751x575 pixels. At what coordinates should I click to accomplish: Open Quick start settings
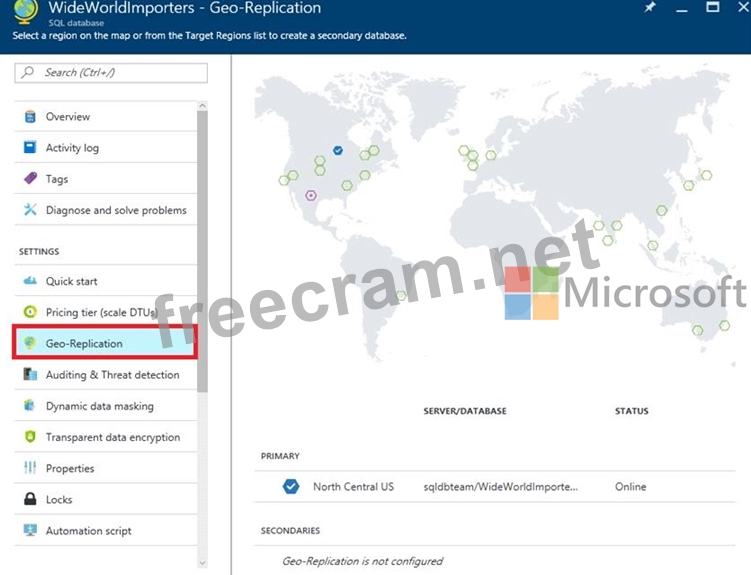pos(105,281)
